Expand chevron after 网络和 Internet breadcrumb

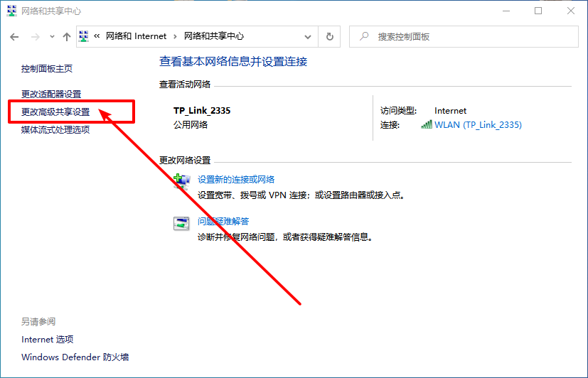coord(175,36)
